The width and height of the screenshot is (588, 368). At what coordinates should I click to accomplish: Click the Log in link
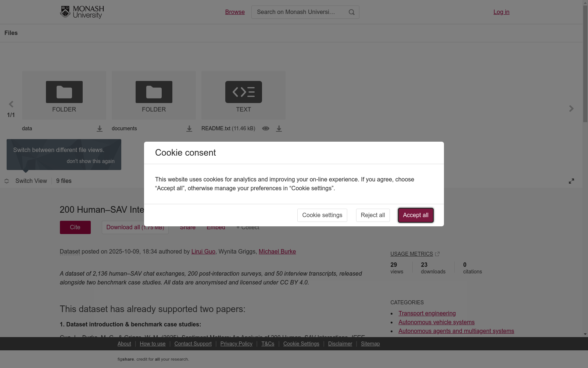501,12
